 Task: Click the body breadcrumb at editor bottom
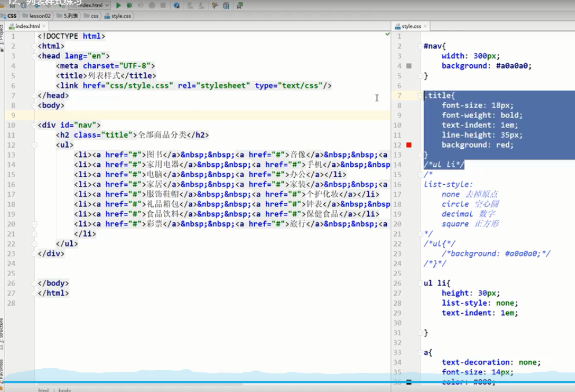65,390
